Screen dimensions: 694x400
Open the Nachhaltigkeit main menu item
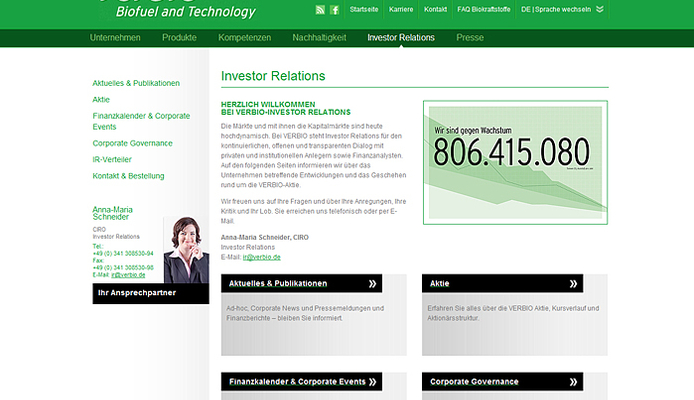click(319, 38)
